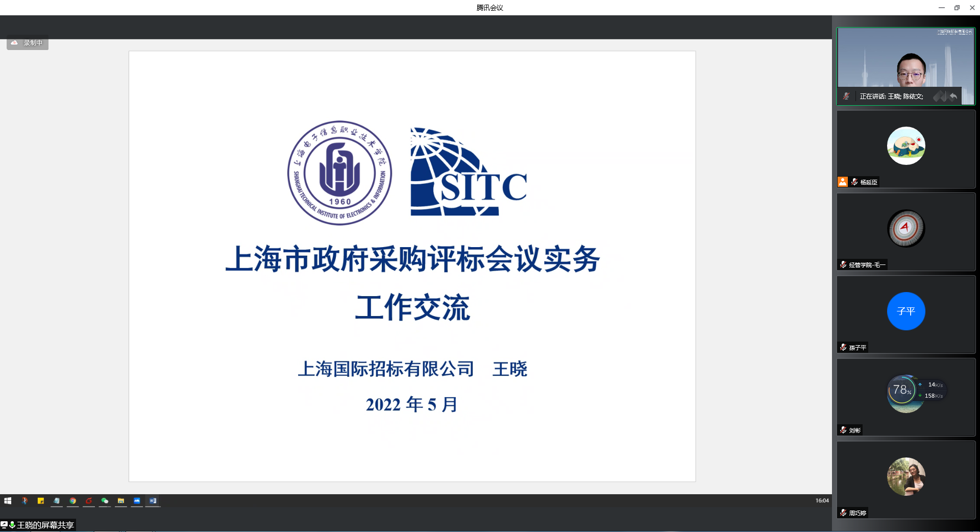This screenshot has height=532, width=980.
Task: Click the 杨延臣 name label
Action: tap(869, 182)
